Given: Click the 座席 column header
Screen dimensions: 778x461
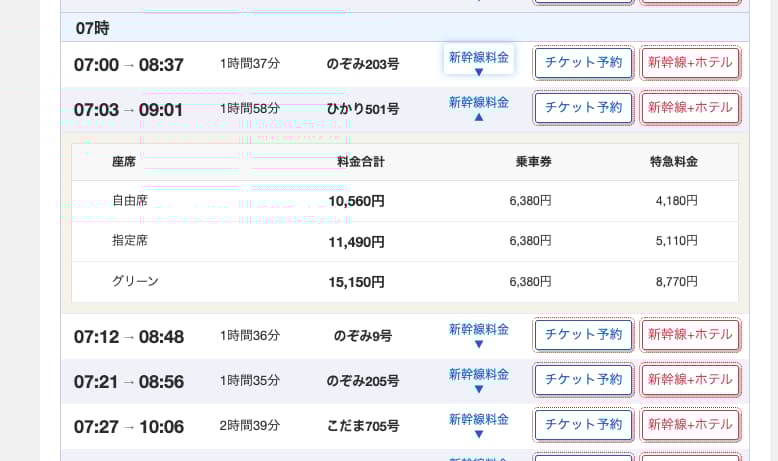Looking at the screenshot, I should point(124,162).
